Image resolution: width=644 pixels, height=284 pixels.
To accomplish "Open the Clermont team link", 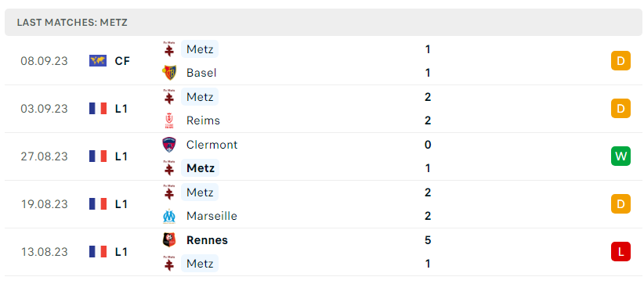I will click(212, 145).
